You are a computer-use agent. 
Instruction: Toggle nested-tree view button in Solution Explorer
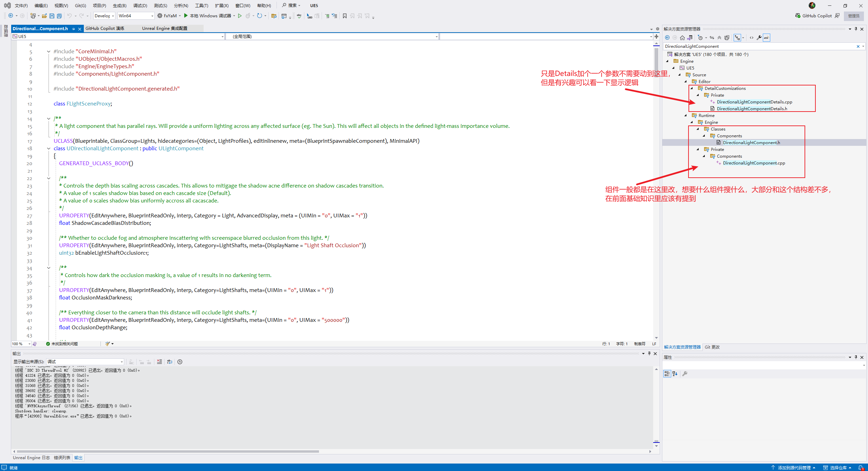[x=737, y=38]
